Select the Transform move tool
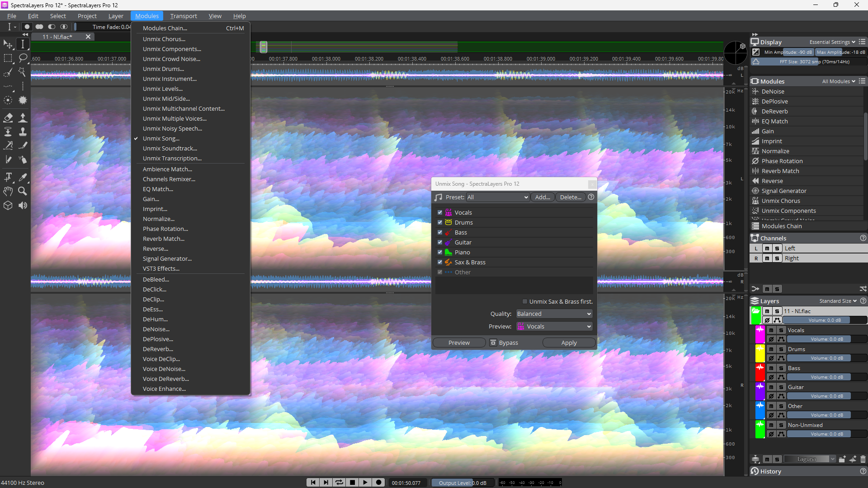The image size is (868, 488). click(x=8, y=44)
